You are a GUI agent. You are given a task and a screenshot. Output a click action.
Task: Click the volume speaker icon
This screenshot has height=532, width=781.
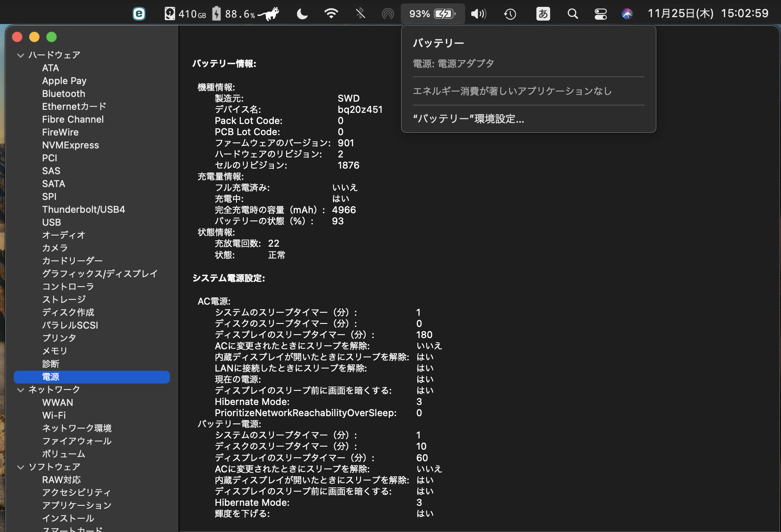tap(478, 14)
